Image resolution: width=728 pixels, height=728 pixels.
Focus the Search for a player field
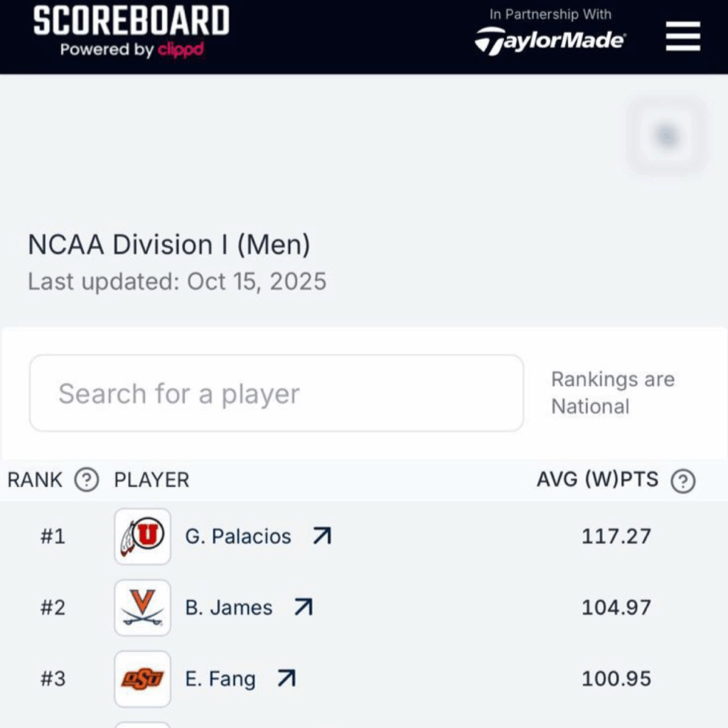coord(276,393)
